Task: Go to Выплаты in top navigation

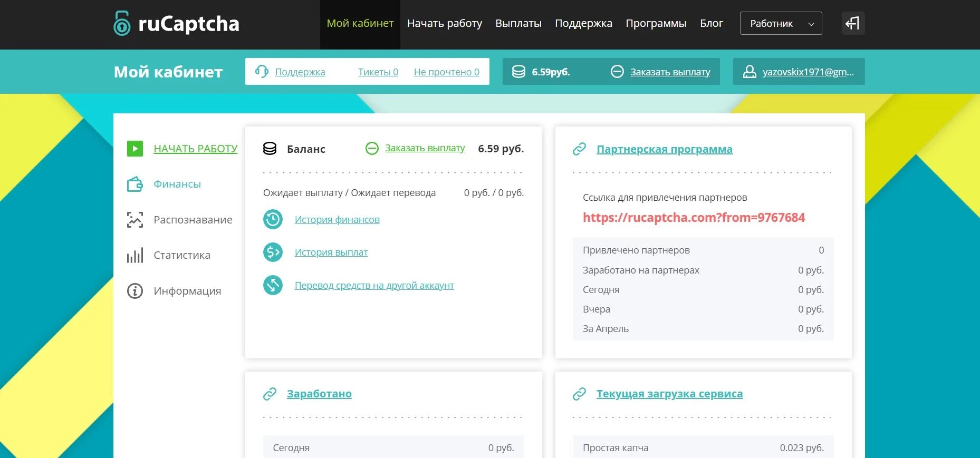Action: [518, 23]
